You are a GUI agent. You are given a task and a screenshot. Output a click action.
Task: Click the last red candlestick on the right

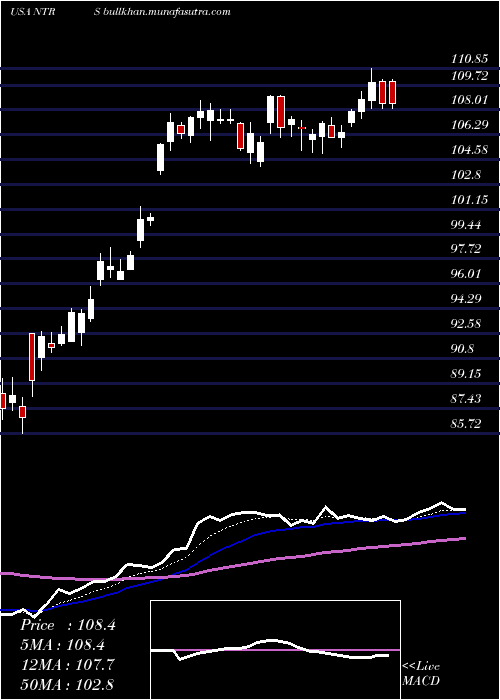(392, 92)
